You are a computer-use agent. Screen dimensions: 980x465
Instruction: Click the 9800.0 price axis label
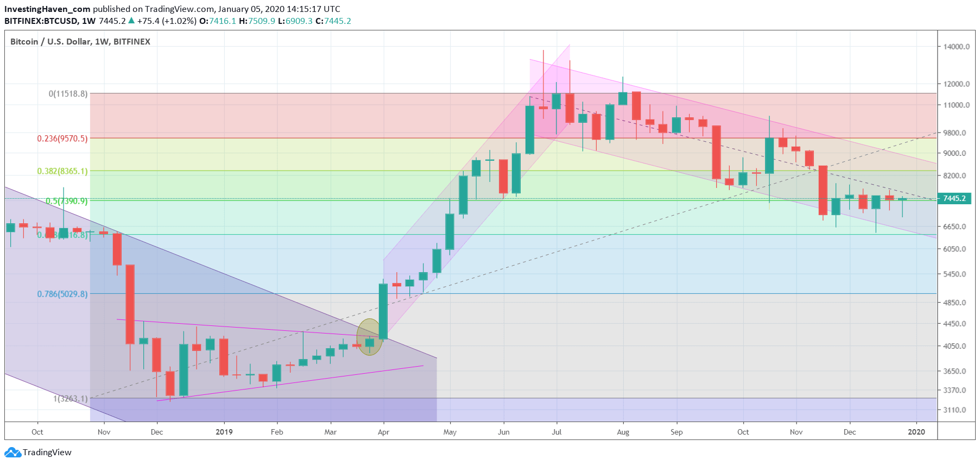(x=954, y=133)
